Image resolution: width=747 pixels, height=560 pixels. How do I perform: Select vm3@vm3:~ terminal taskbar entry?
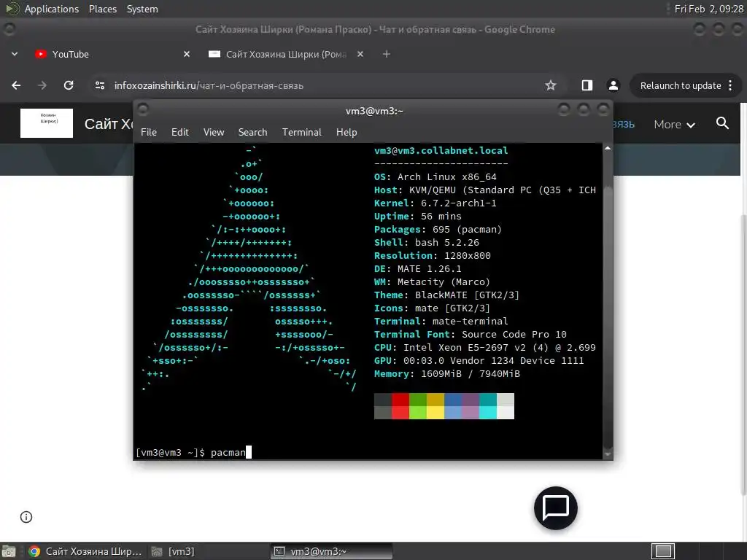tap(332, 551)
